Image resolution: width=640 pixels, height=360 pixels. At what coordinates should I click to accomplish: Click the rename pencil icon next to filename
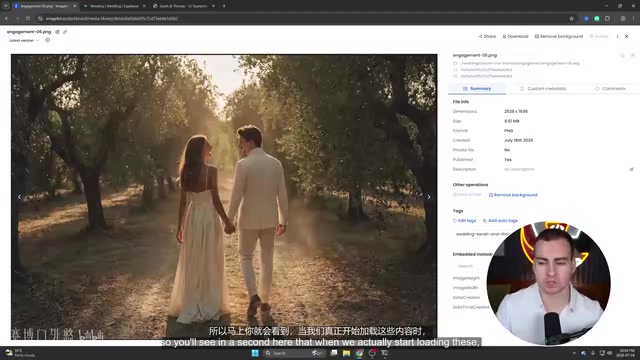[58, 32]
